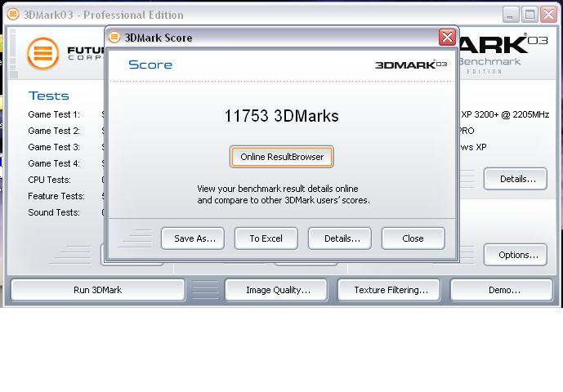Click the 'Game Test 1:' label
This screenshot has width=563, height=392.
54,114
